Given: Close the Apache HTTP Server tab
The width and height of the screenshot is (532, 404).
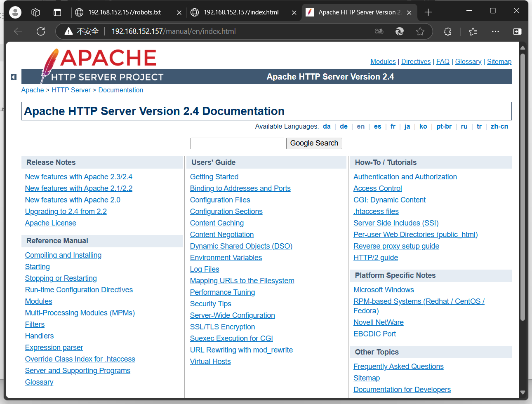Looking at the screenshot, I should coord(409,13).
